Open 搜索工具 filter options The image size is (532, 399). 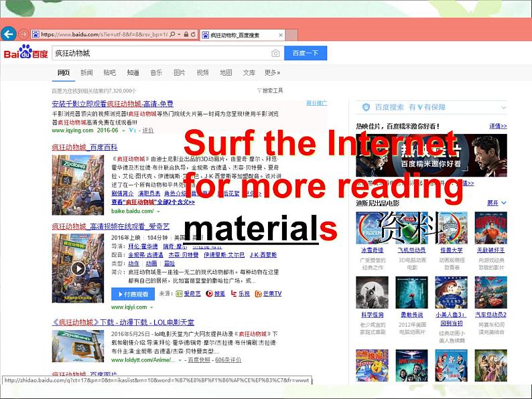(x=270, y=91)
